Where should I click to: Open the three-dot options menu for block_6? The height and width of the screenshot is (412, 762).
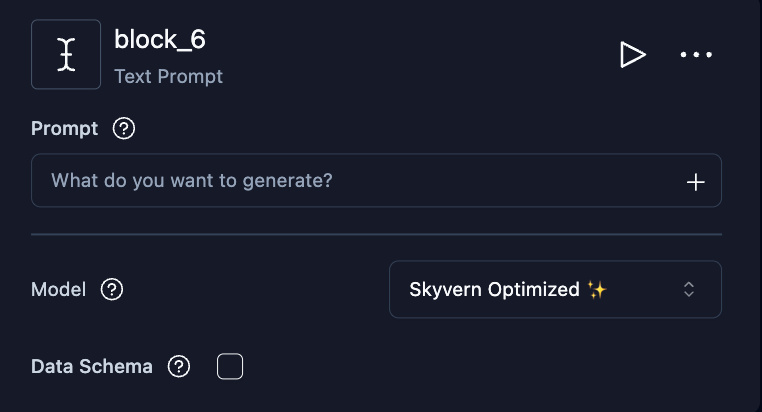696,55
